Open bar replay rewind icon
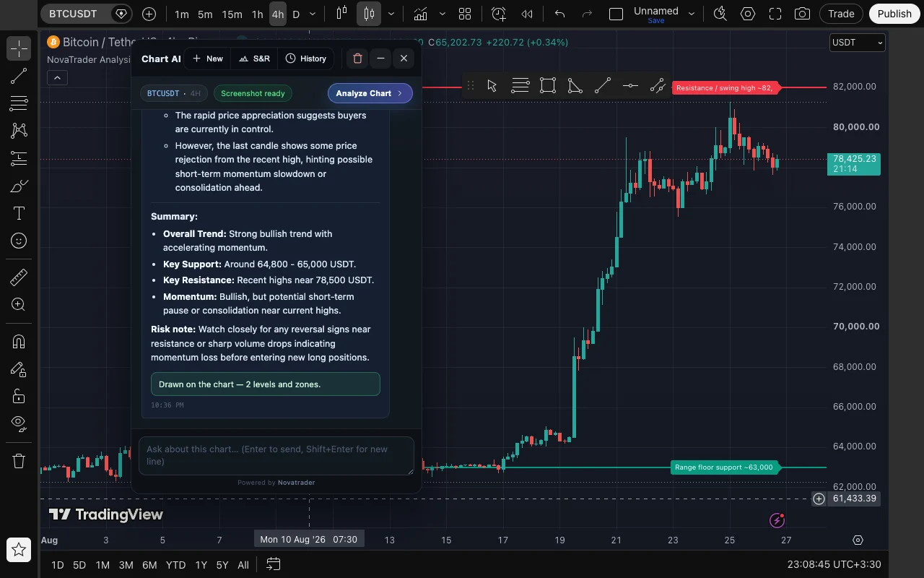 point(528,14)
